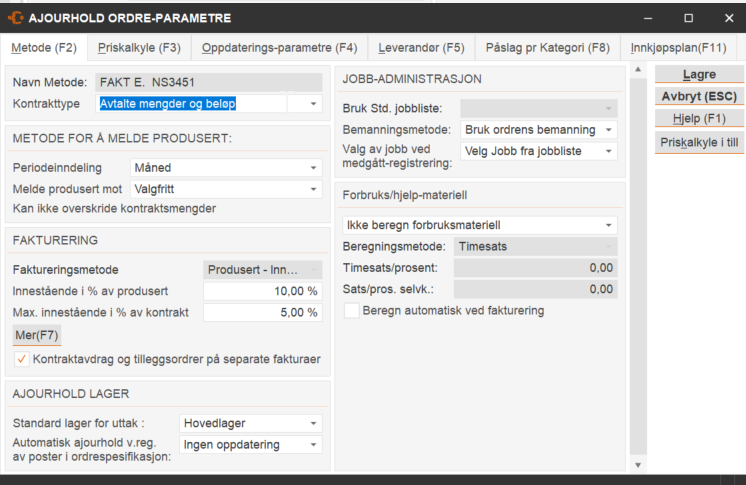Click the Lagre button

click(699, 74)
